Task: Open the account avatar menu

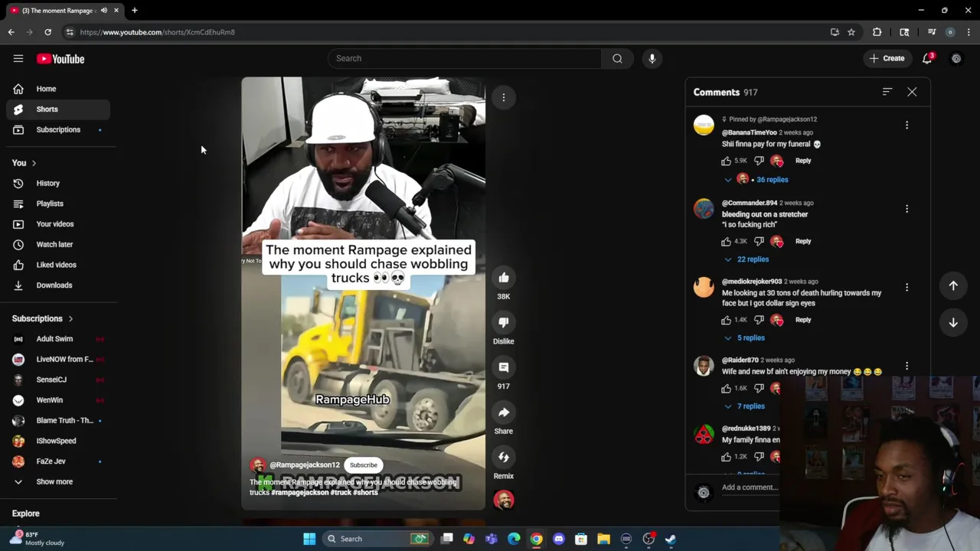Action: click(956, 58)
